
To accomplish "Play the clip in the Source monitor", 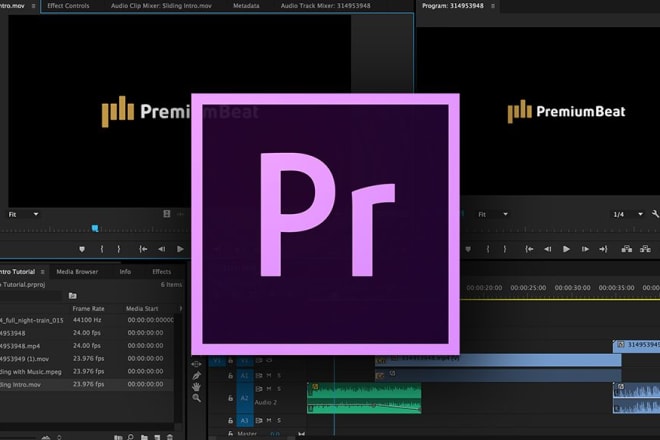I will click(x=180, y=249).
